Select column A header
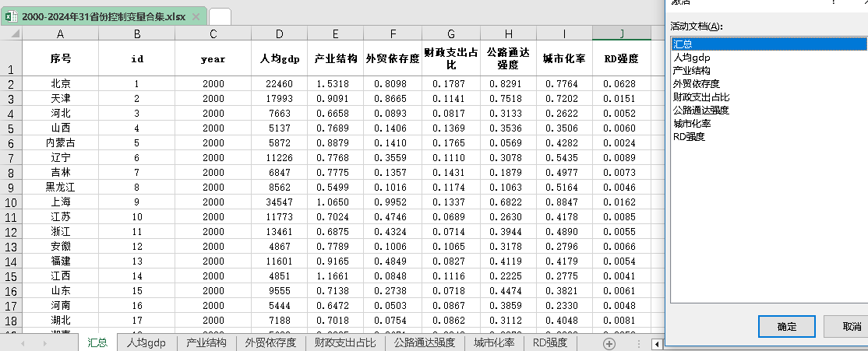The image size is (868, 351). (60, 33)
